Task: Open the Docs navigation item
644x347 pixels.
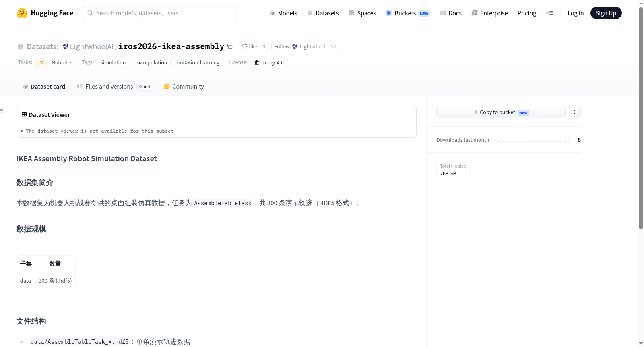Action: [x=450, y=13]
